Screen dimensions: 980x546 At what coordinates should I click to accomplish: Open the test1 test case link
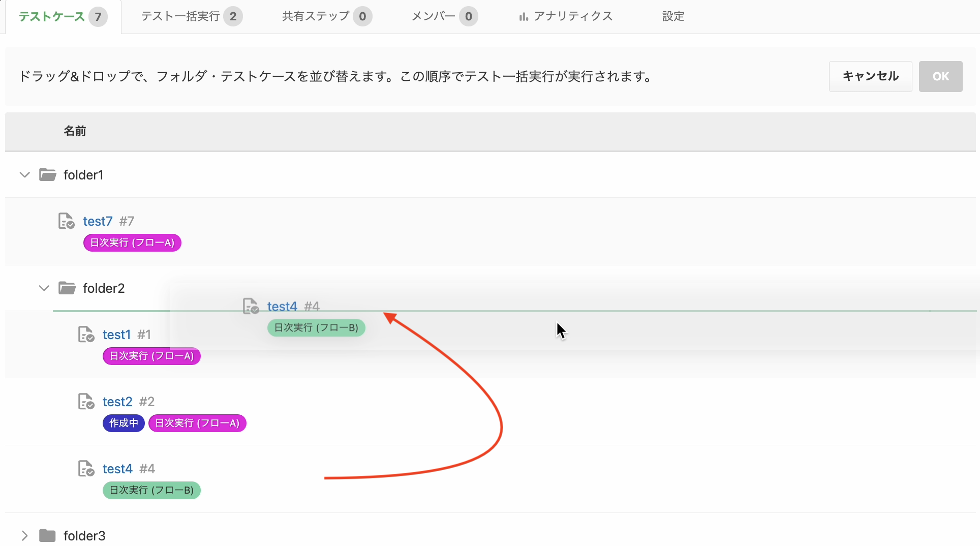click(116, 335)
